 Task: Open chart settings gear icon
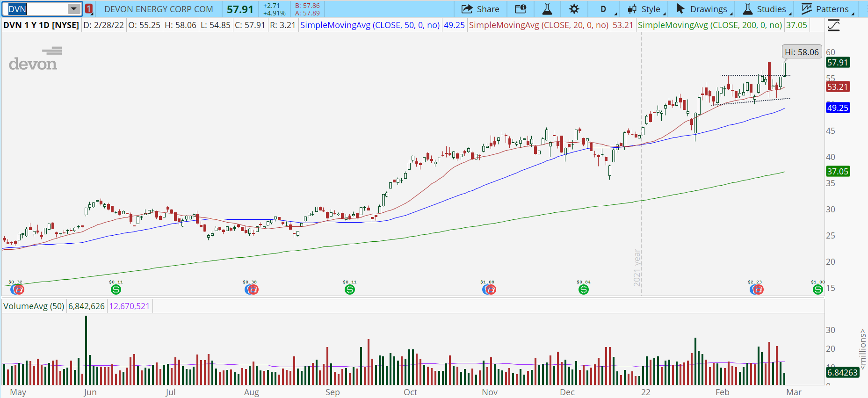tap(574, 9)
